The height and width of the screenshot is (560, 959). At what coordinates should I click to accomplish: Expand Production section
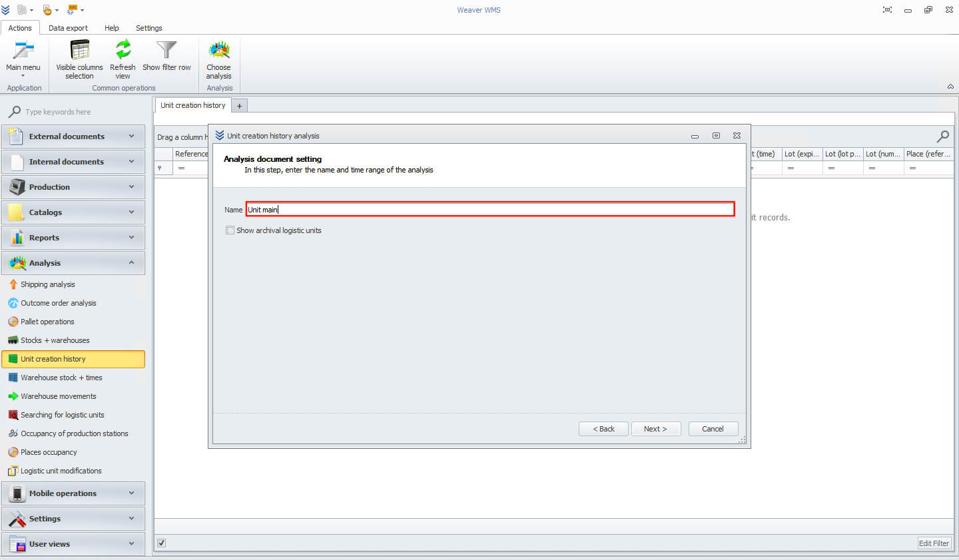pyautogui.click(x=73, y=187)
